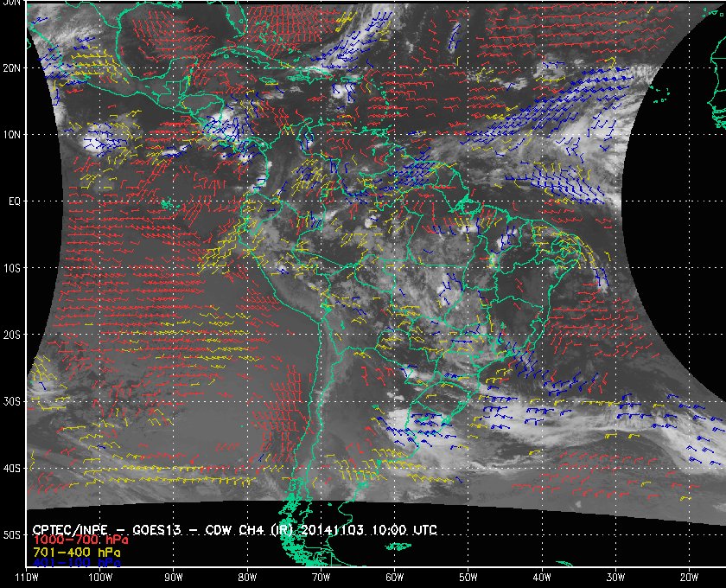Click the 10S latitude label
Screen dimensions: 726x588
click(x=11, y=268)
